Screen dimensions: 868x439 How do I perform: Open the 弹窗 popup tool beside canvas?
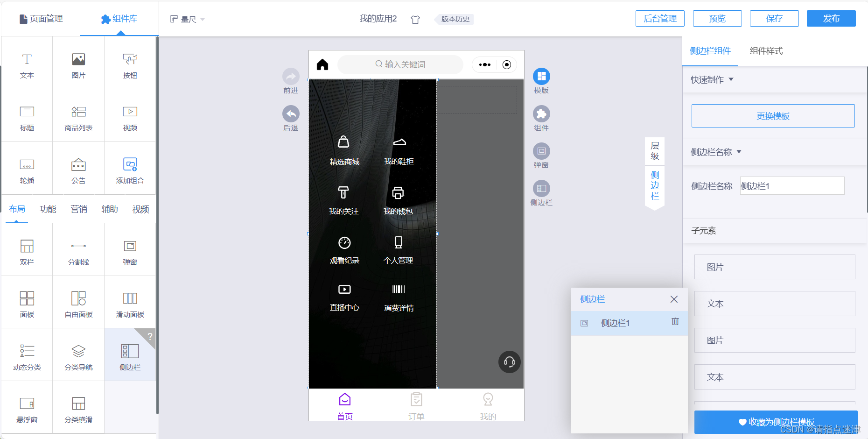point(541,151)
